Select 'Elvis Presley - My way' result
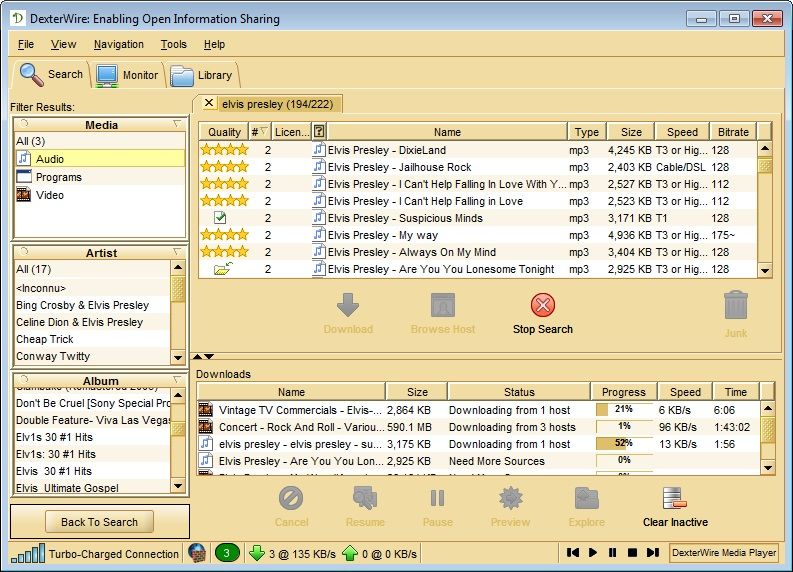The height and width of the screenshot is (572, 793). point(478,235)
